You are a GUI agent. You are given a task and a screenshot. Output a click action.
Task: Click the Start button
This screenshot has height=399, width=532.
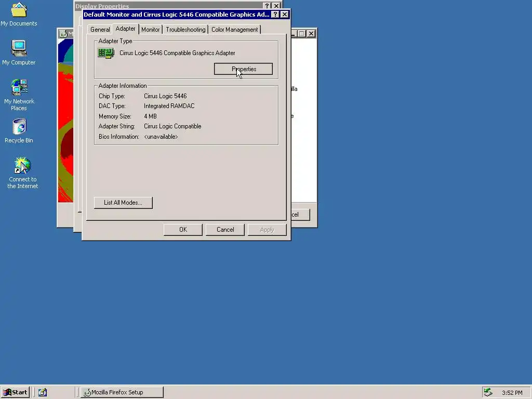(x=15, y=392)
